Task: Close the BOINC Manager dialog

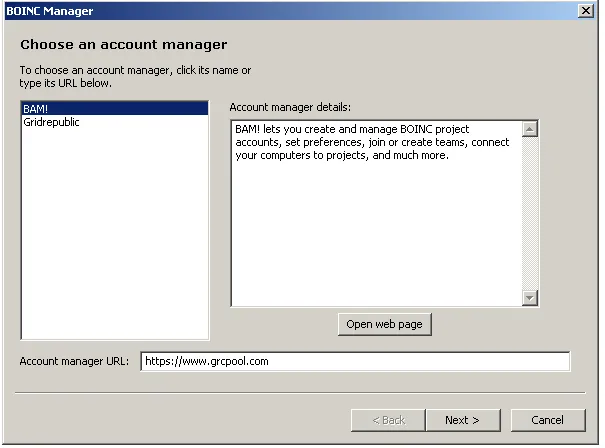Action: [586, 10]
